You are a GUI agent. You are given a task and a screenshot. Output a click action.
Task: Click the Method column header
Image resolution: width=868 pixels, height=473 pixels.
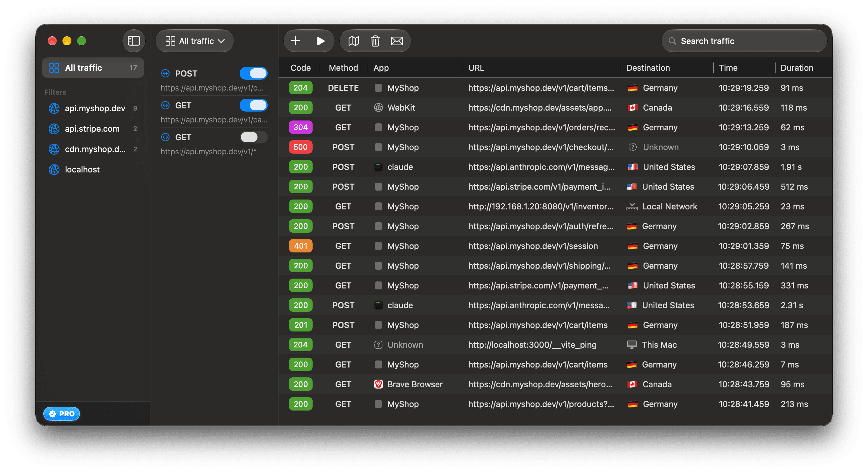tap(343, 68)
